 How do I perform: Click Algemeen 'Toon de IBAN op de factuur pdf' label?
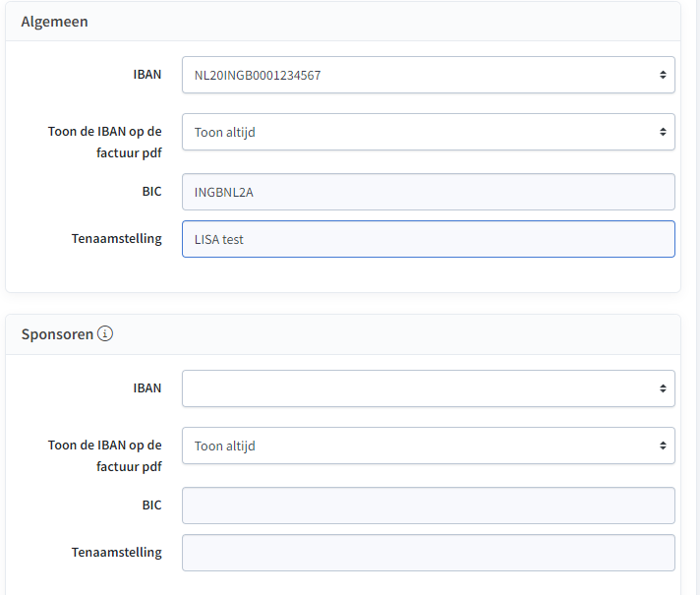coord(105,142)
